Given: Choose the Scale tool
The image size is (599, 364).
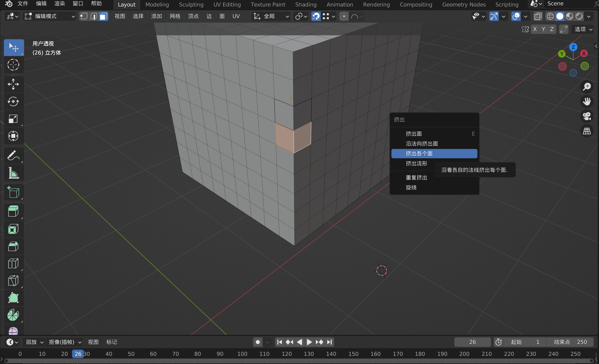Looking at the screenshot, I should pyautogui.click(x=14, y=119).
